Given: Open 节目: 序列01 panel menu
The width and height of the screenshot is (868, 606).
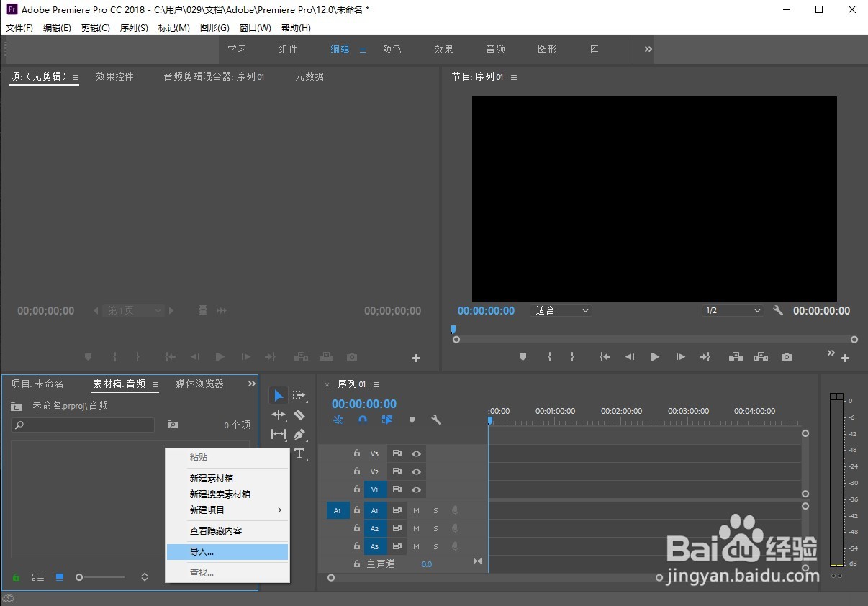Looking at the screenshot, I should 513,77.
